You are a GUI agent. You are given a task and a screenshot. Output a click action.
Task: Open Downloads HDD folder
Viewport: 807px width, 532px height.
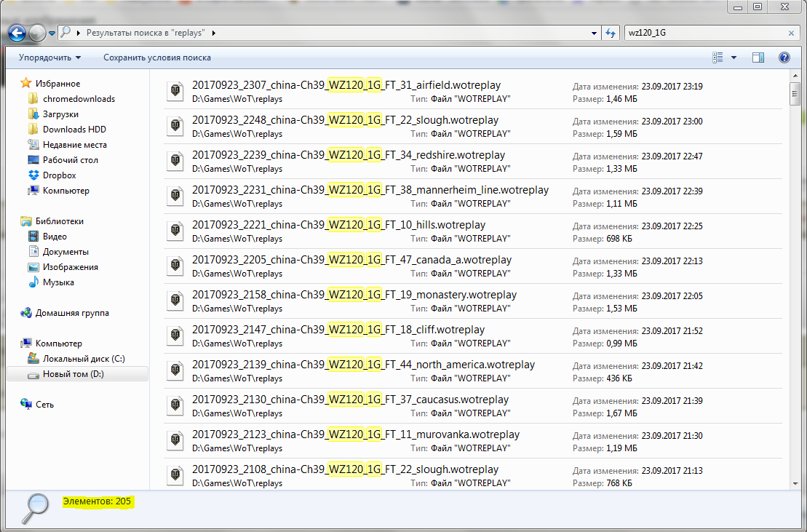(x=74, y=129)
